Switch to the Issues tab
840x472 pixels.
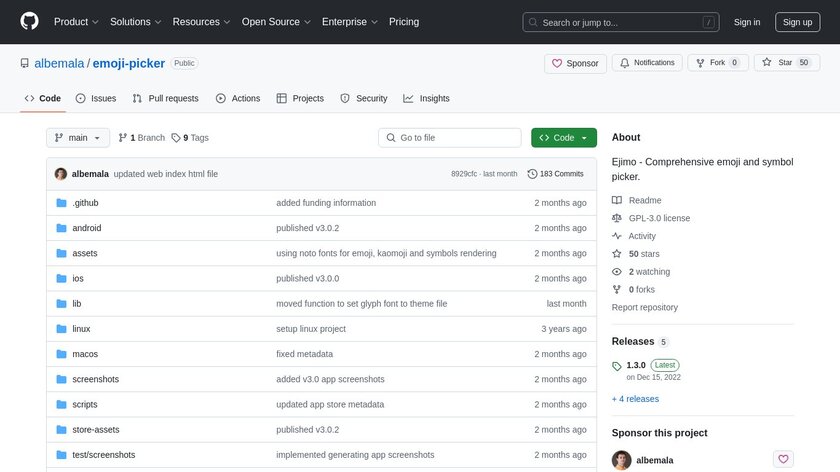click(x=96, y=98)
